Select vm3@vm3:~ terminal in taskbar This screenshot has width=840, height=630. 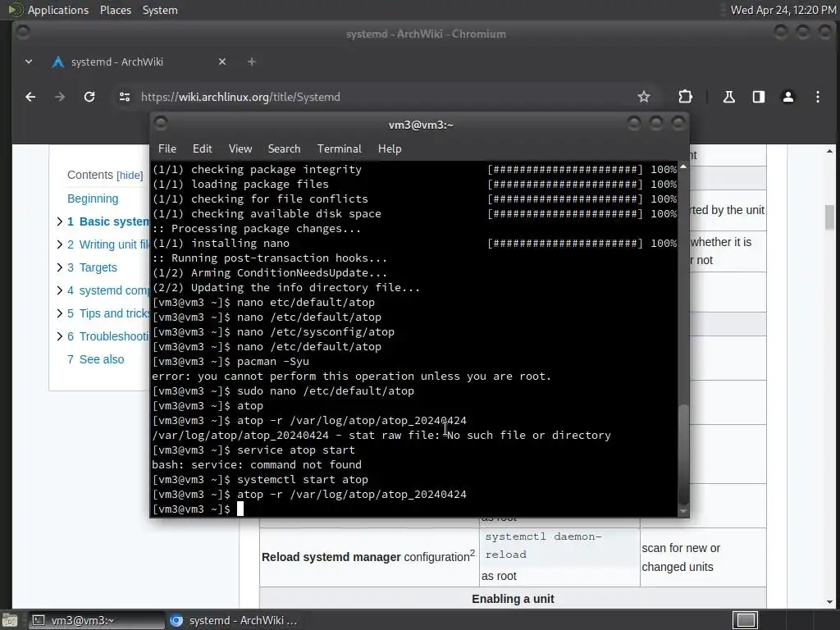pyautogui.click(x=96, y=620)
